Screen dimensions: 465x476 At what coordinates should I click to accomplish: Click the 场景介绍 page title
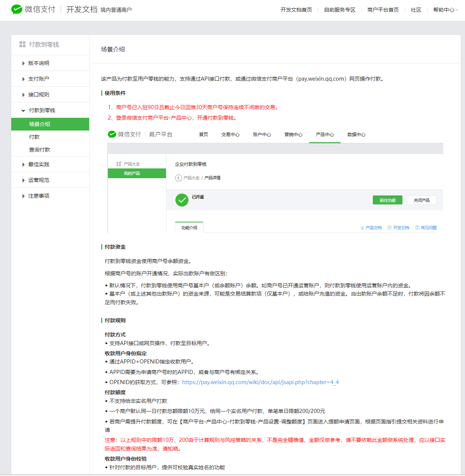pos(113,49)
